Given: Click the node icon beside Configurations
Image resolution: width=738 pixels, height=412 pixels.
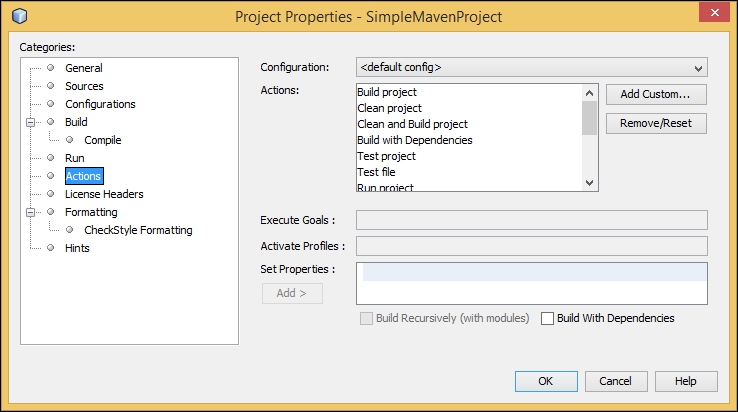Looking at the screenshot, I should pyautogui.click(x=51, y=104).
